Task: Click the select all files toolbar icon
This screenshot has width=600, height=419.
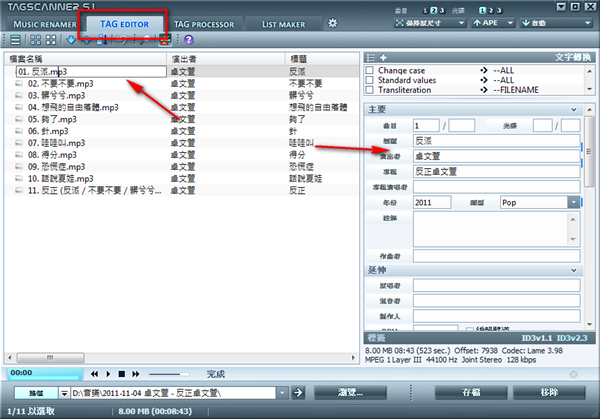Action: click(x=36, y=40)
